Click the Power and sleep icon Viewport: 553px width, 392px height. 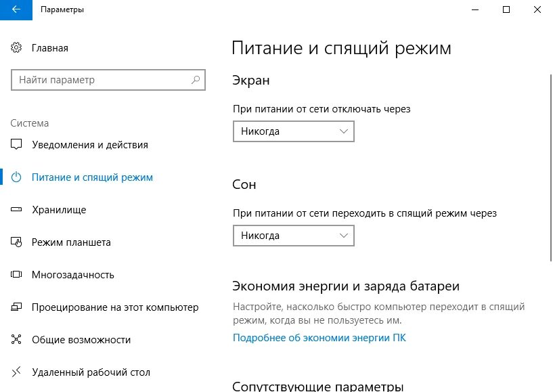click(17, 177)
